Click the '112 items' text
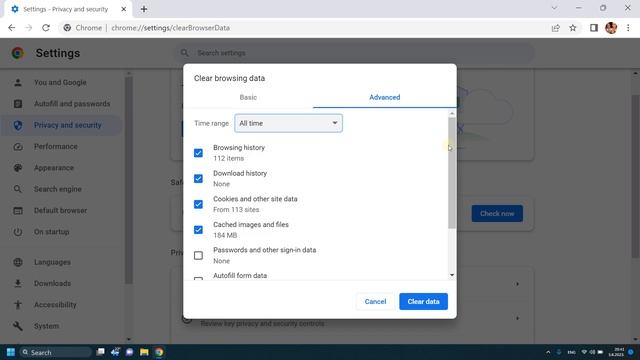Screen dimensions: 640x360 click(229, 158)
